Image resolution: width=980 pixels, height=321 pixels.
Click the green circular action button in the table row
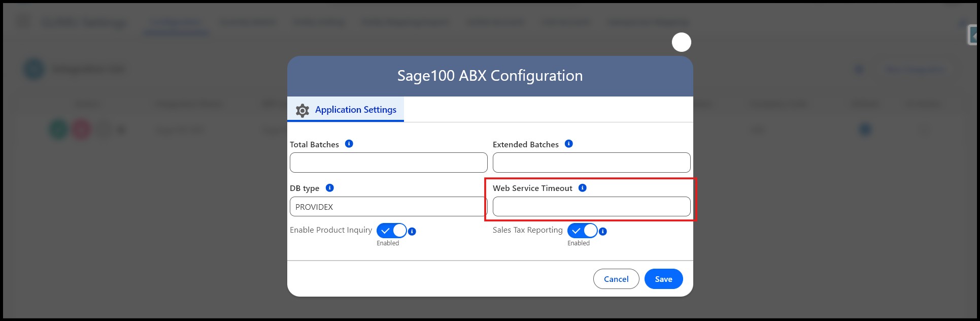[x=58, y=130]
